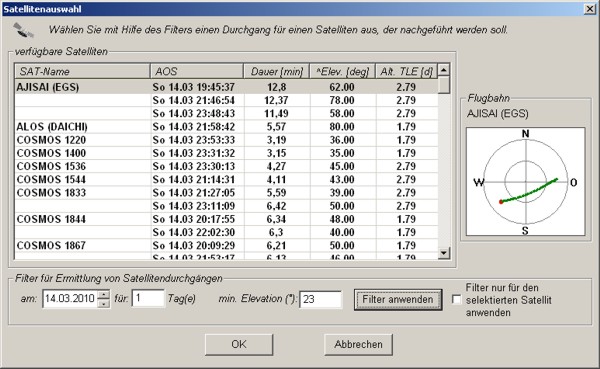Click the duration value 5,57

click(276, 127)
